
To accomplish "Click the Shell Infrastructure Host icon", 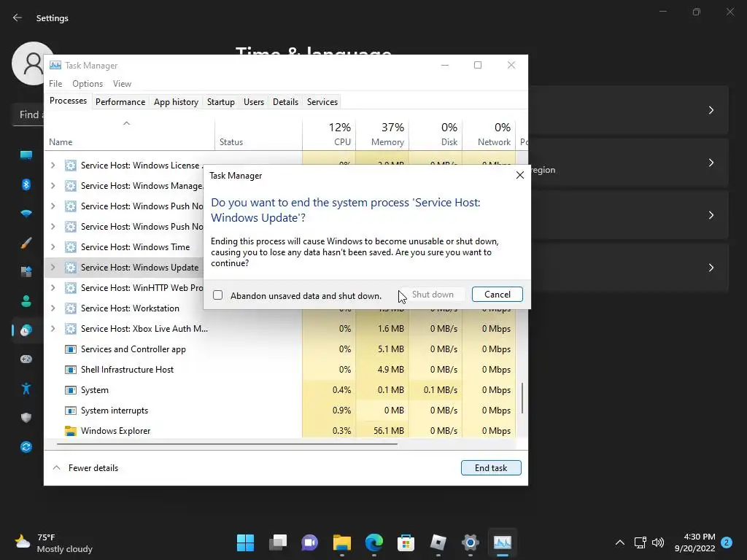I will pyautogui.click(x=71, y=370).
